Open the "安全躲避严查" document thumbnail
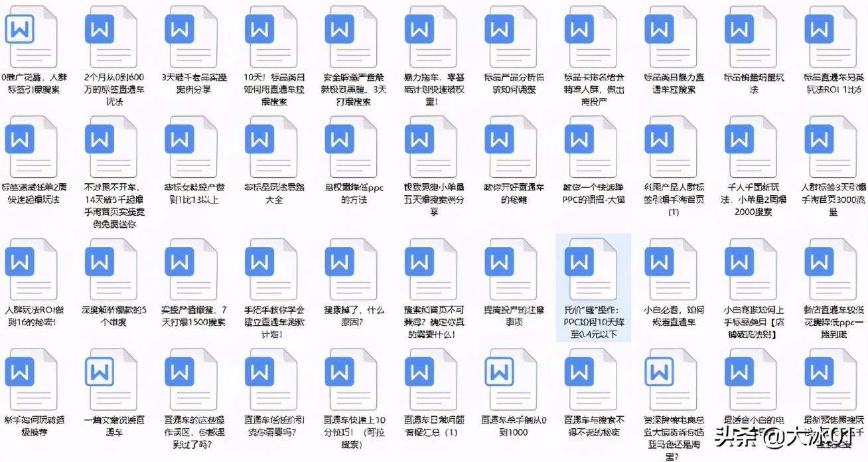Viewport: 868px width, 462px height. [351, 37]
